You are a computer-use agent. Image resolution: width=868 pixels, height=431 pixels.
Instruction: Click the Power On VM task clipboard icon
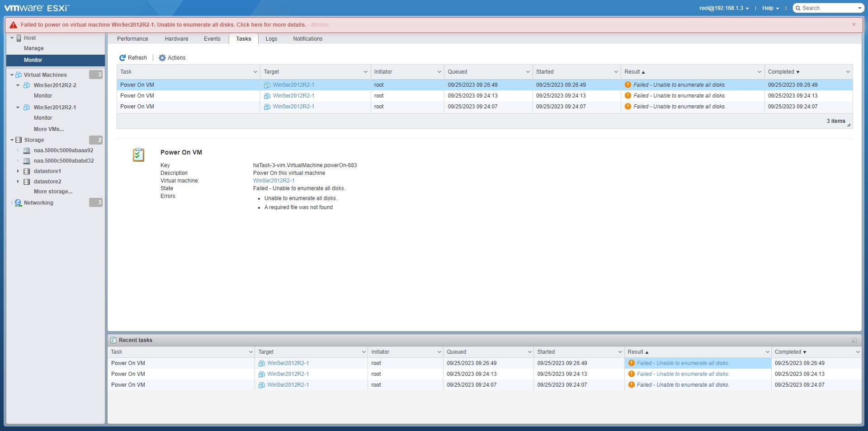point(138,155)
